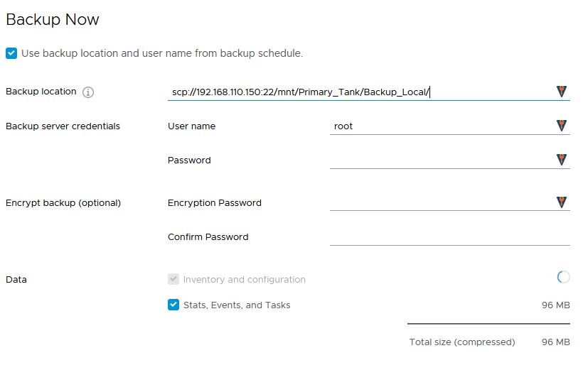Click password manager icon in User name field
Viewport: 588px width, 370px height.
point(562,126)
